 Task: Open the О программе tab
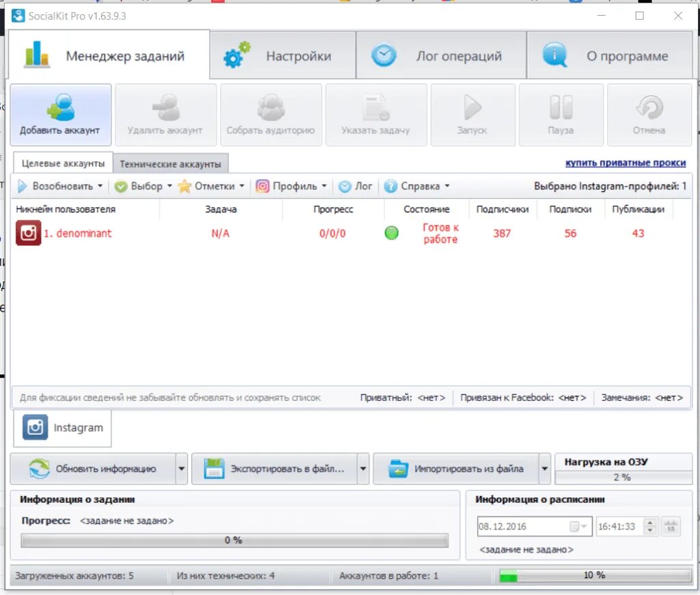tap(610, 55)
